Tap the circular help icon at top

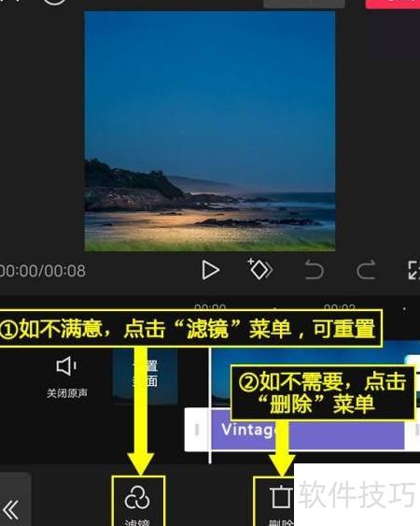(55, 2)
